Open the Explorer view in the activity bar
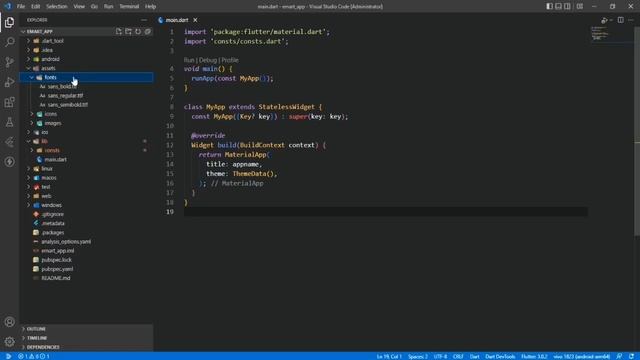 pos(9,22)
